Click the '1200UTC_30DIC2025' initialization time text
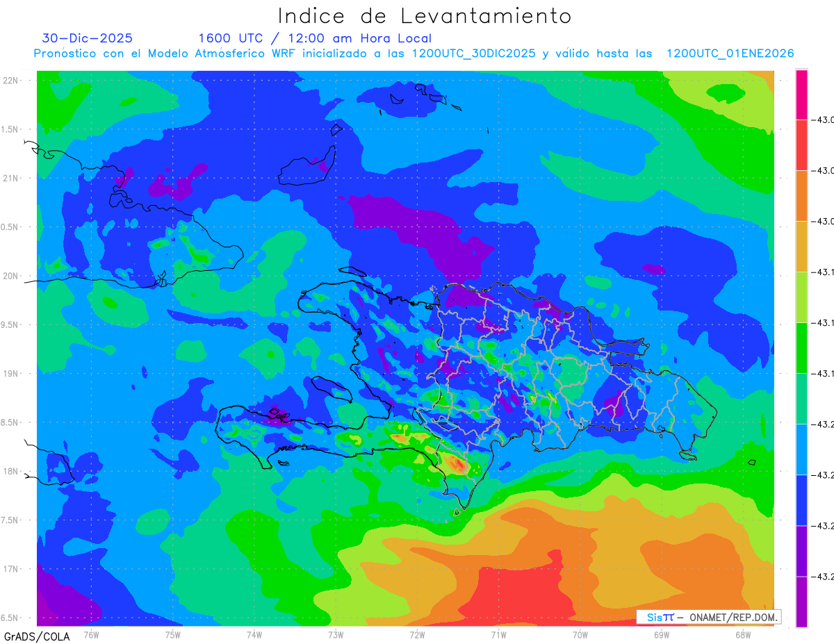This screenshot has width=834, height=644. [x=473, y=53]
